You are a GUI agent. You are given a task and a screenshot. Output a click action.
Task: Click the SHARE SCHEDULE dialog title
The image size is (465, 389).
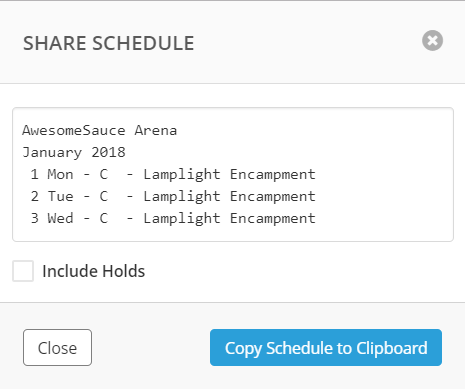tap(109, 43)
